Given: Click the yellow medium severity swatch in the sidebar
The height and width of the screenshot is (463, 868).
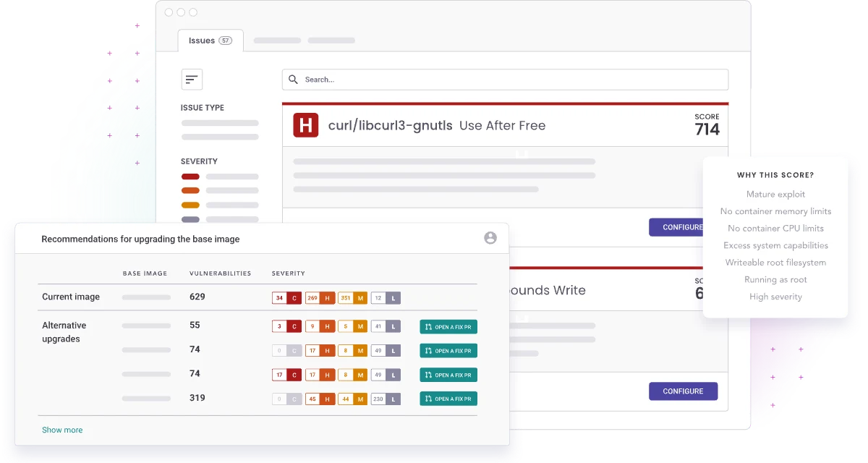Looking at the screenshot, I should (x=190, y=205).
